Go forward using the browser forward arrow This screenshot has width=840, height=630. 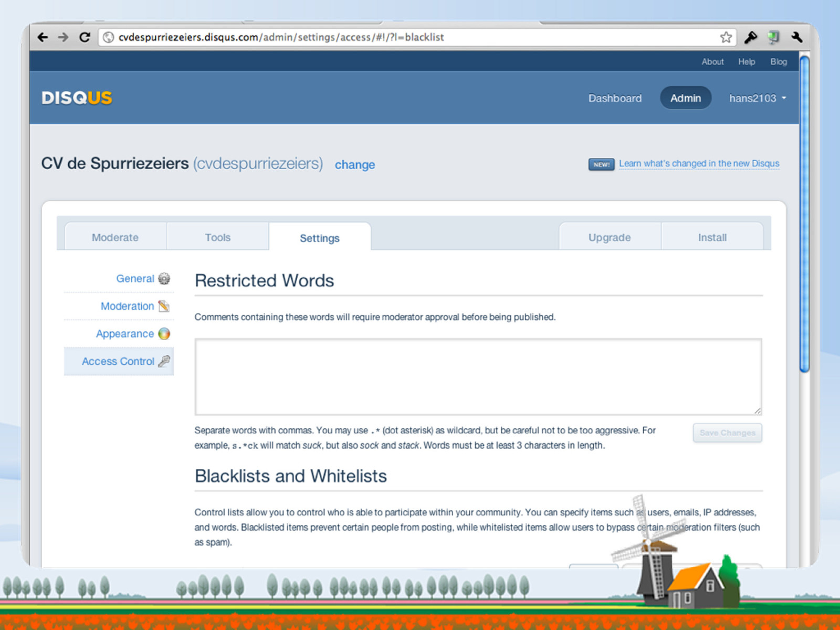tap(63, 37)
